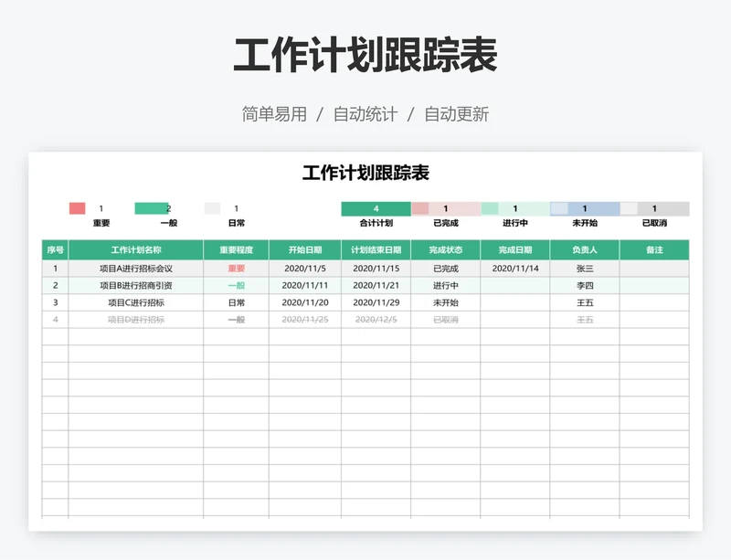Select row number 1 in 序号 column
This screenshot has width=731, height=560.
click(55, 269)
